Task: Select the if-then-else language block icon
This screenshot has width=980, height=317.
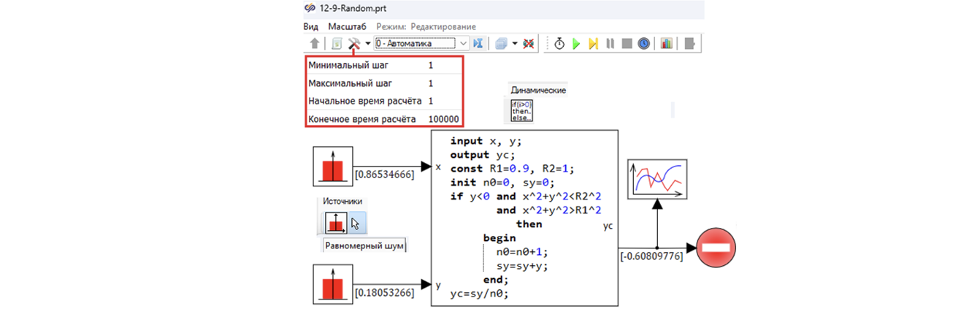Action: pos(521,111)
